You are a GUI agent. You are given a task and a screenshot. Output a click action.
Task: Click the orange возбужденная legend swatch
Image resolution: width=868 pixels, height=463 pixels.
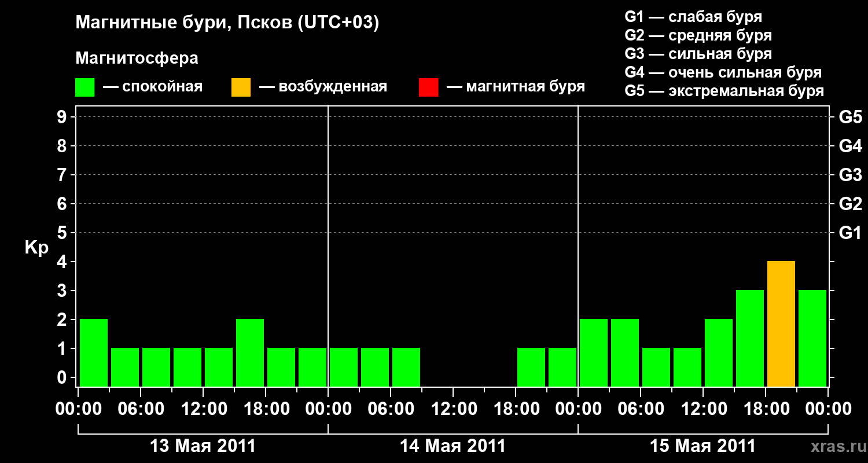click(241, 87)
